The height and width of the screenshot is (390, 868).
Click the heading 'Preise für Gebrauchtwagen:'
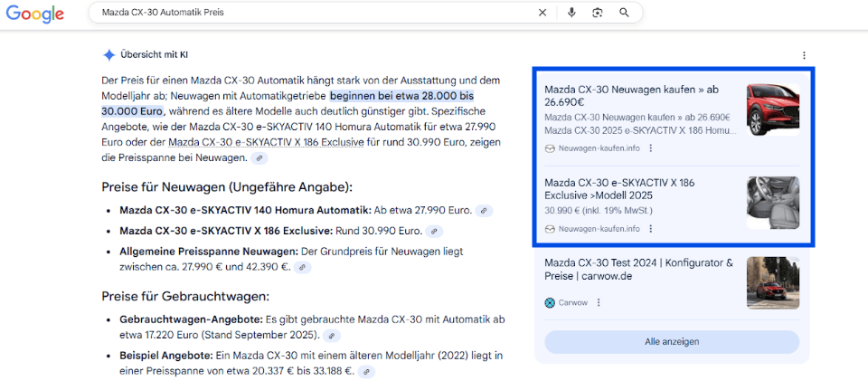pos(185,297)
